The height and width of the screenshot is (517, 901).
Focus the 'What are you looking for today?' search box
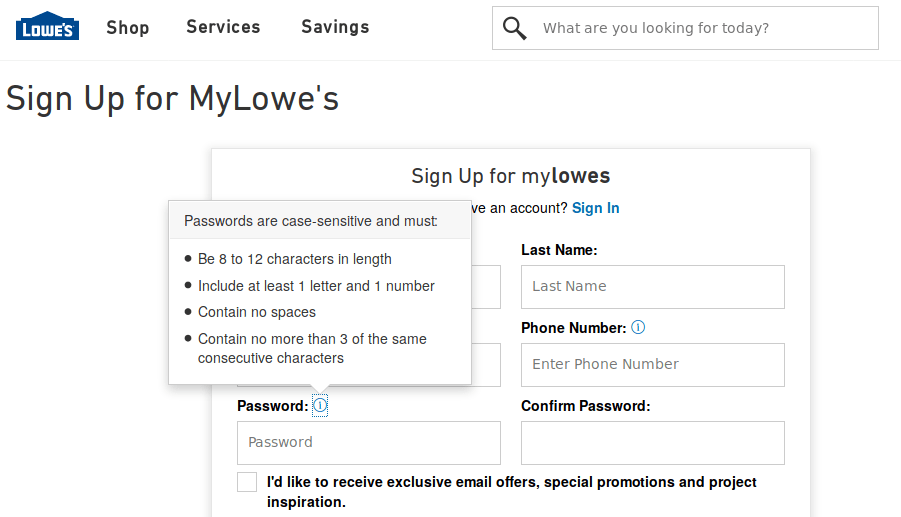[x=700, y=28]
